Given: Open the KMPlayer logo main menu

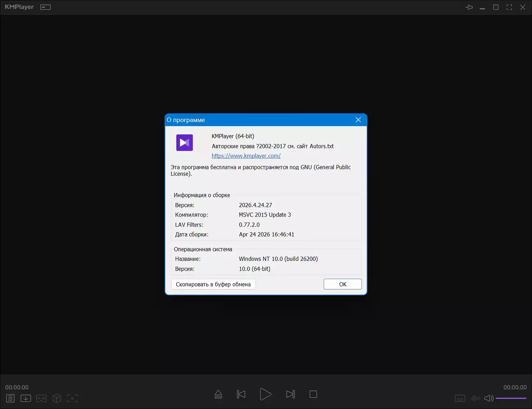Looking at the screenshot, I should tap(19, 7).
